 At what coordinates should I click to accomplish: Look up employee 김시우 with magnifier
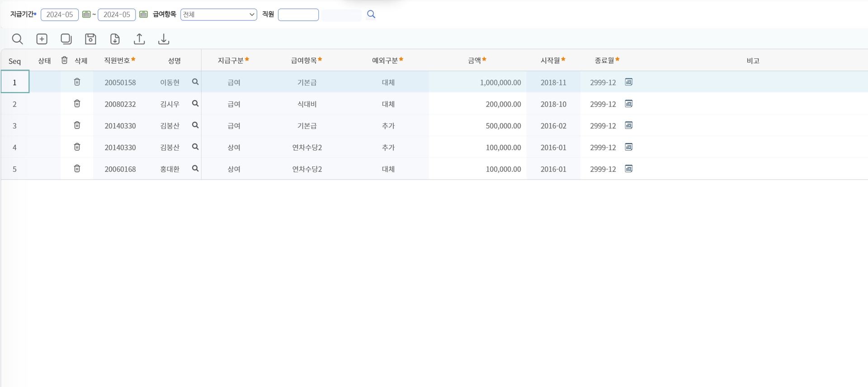195,104
